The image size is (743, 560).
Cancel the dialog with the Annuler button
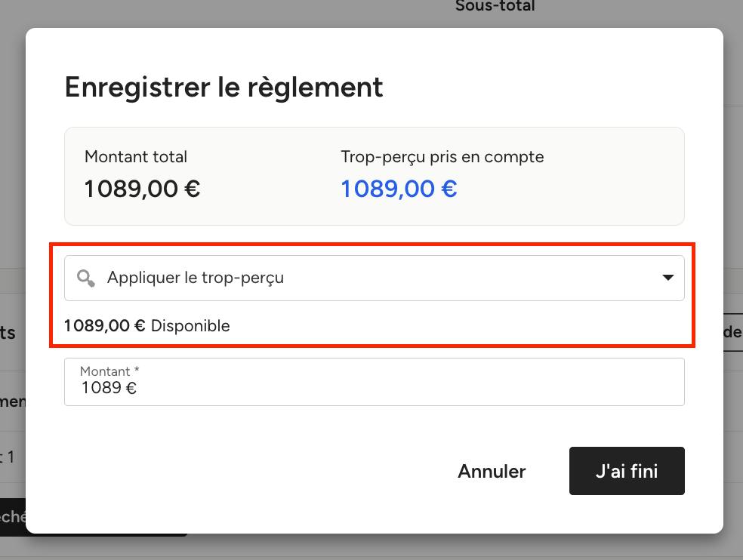tap(492, 471)
